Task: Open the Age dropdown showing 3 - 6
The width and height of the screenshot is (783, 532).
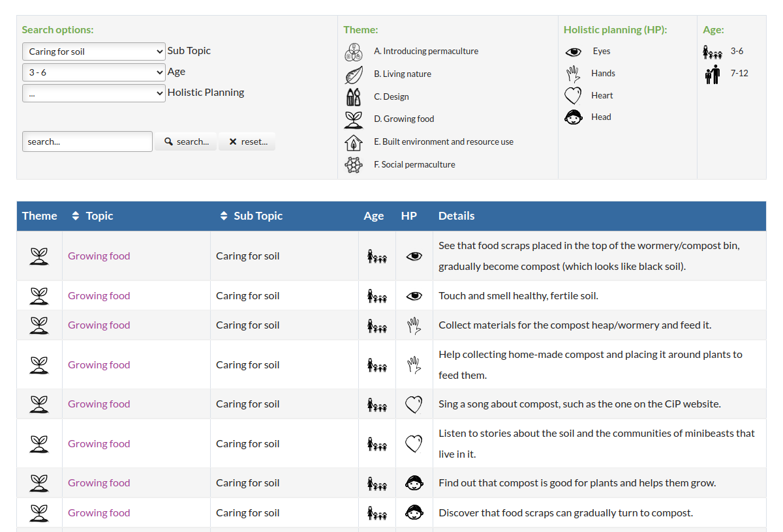Action: [x=94, y=72]
